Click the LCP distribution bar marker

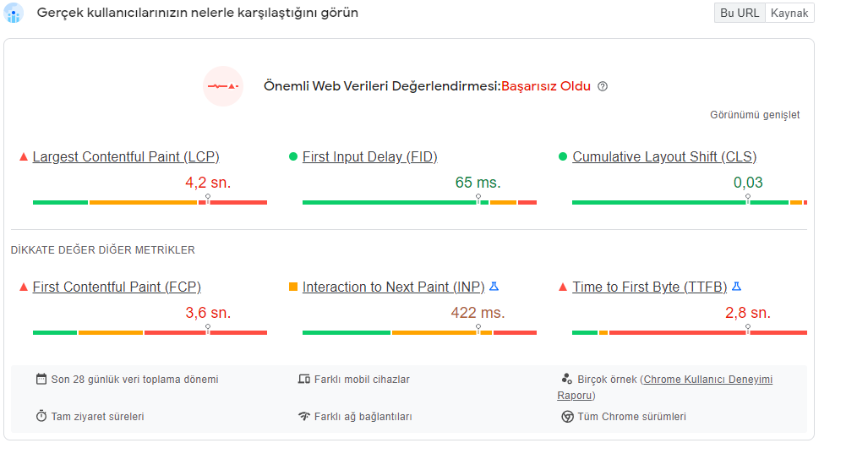click(x=208, y=198)
